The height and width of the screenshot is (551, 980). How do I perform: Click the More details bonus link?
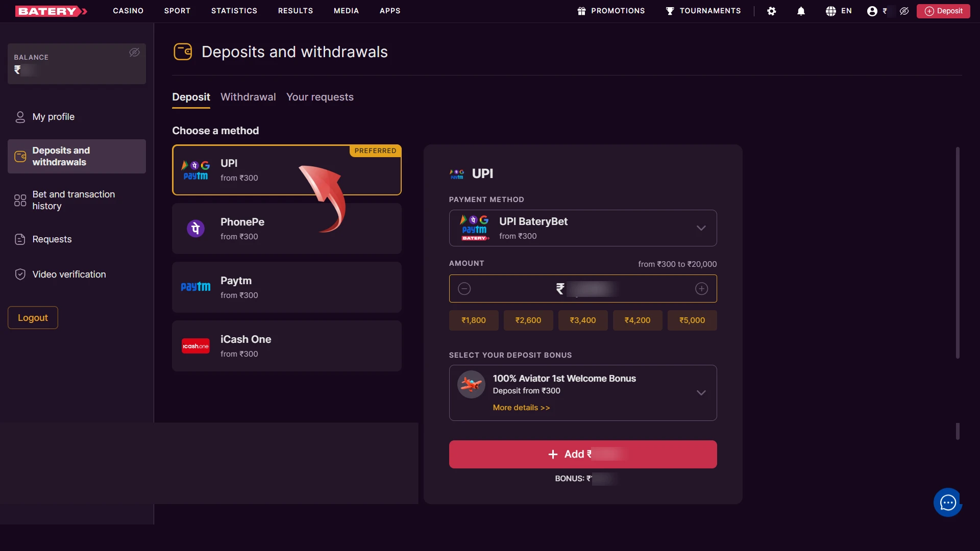pyautogui.click(x=521, y=408)
